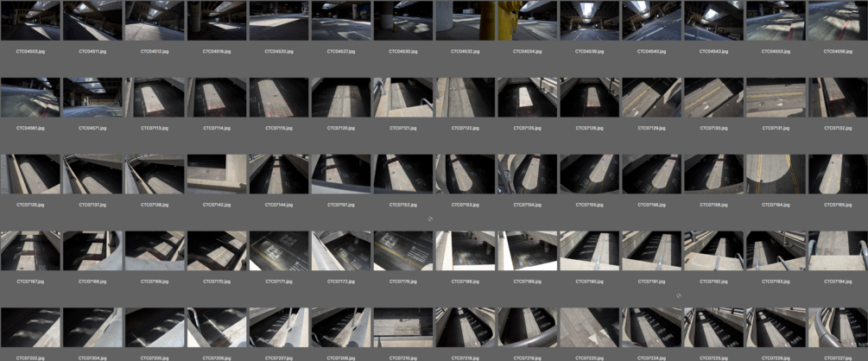Pick the CTC04516.jpg thumbnail
Viewport: 868px width, 361px height.
[x=217, y=21]
